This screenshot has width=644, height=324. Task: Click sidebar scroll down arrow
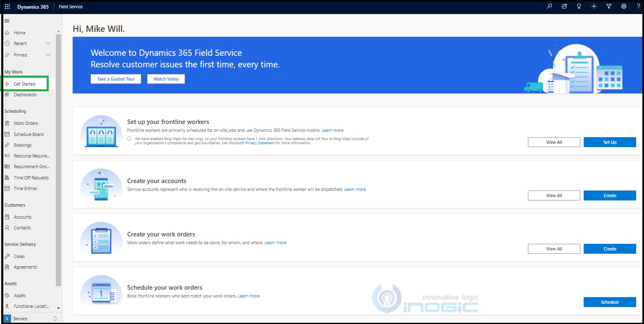coord(58,308)
